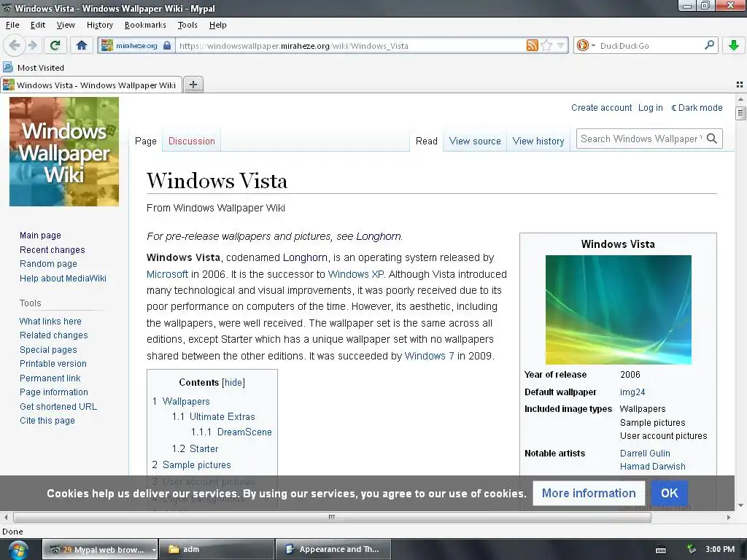Hide the Contents table

[233, 382]
